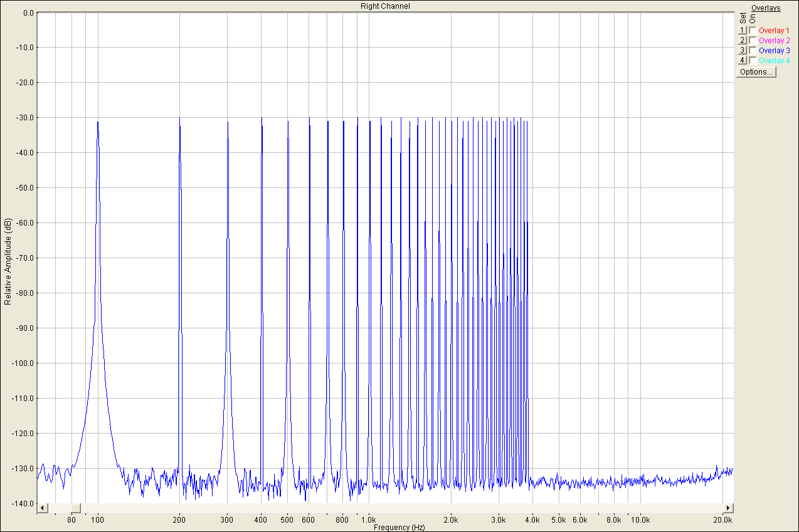Click the 3.0k frequency tick label
799x532 pixels.
click(x=499, y=519)
